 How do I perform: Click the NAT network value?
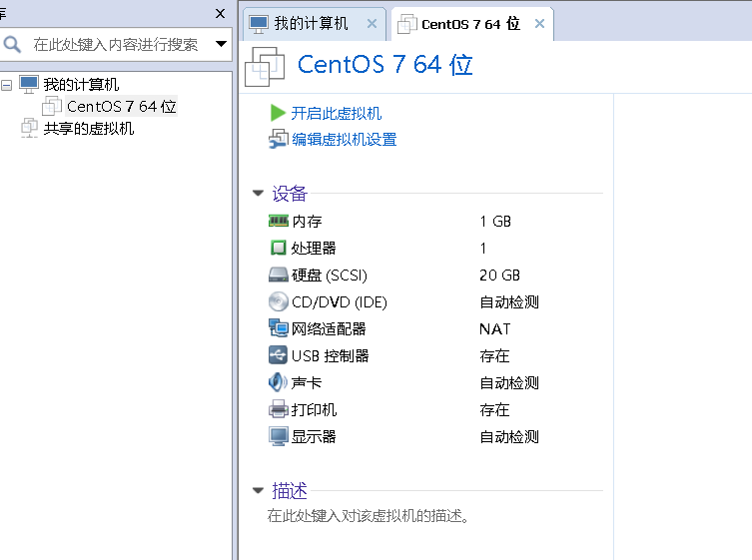(495, 328)
